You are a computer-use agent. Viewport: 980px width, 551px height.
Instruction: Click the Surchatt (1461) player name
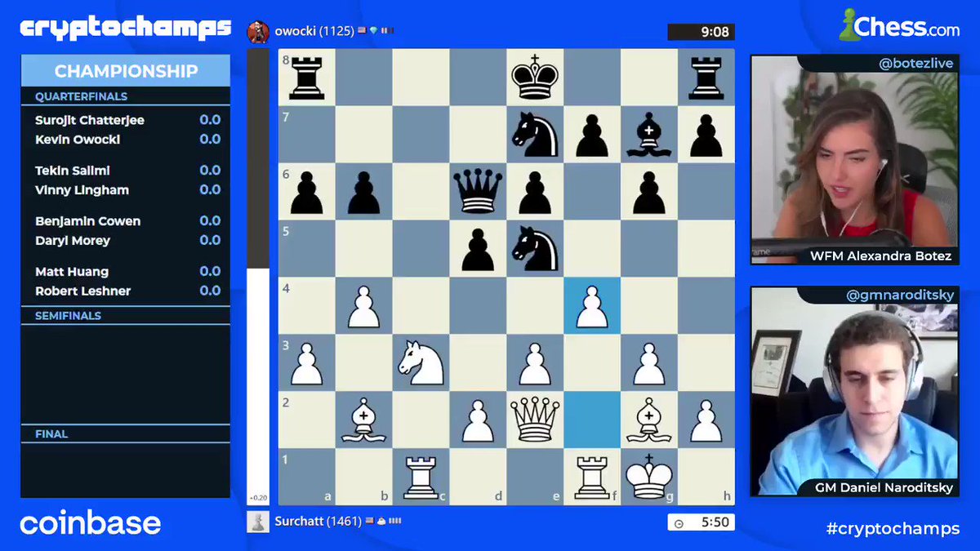[x=318, y=521]
